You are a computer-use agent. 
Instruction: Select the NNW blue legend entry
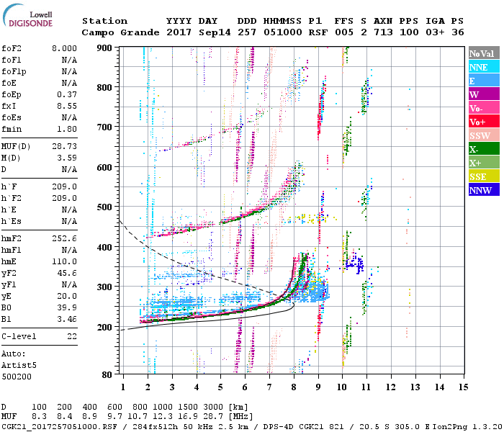pos(484,190)
